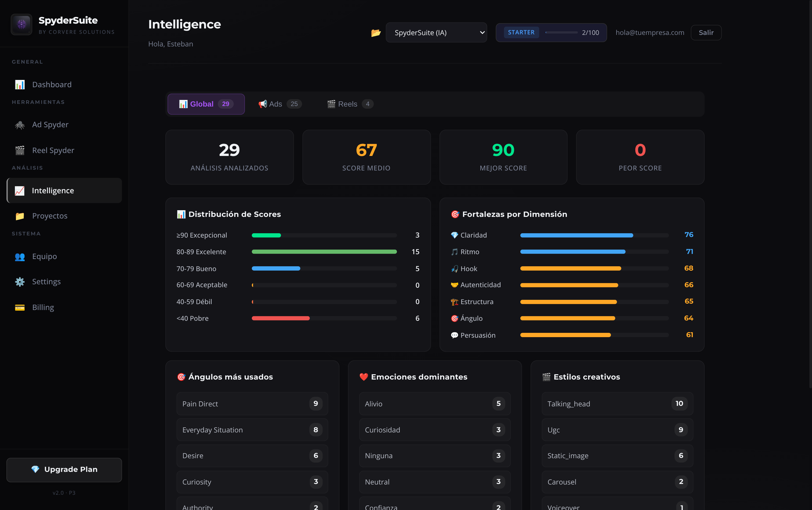The width and height of the screenshot is (812, 510).
Task: Click the SpyderSuite spider logo icon
Action: point(21,24)
